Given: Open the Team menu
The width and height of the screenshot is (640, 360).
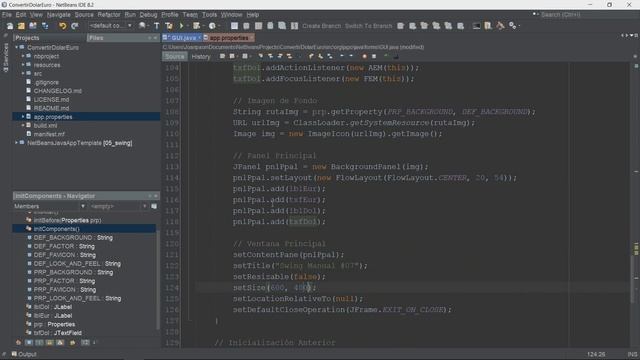Looking at the screenshot, I should (x=190, y=15).
